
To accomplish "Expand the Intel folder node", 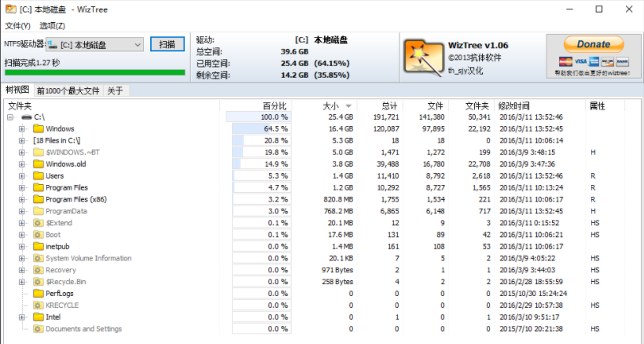I will pyautogui.click(x=22, y=317).
